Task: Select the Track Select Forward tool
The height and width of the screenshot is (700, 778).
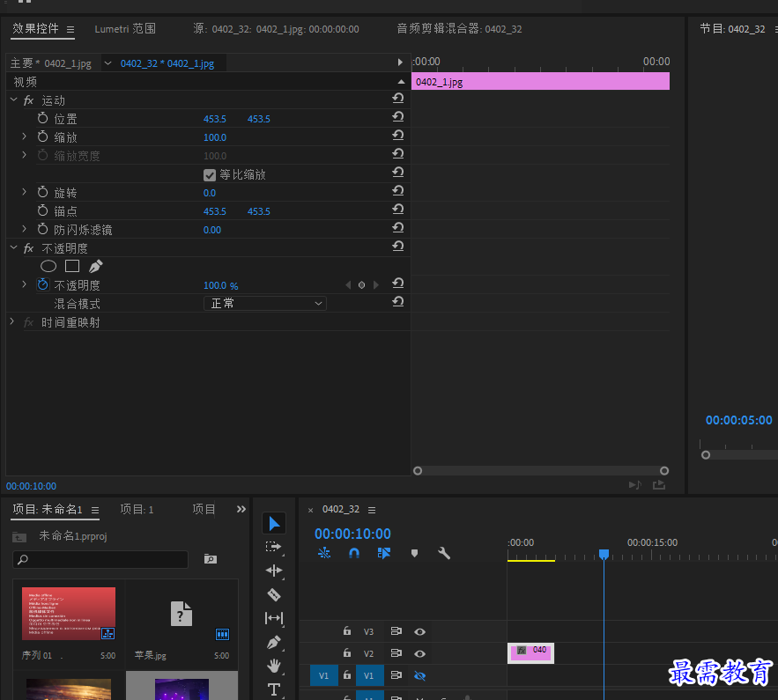Action: tap(274, 547)
